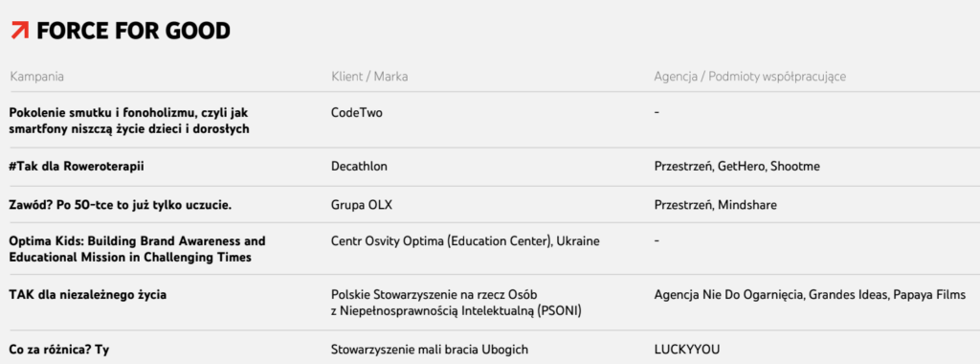
Task: Select the Kampania column header
Action: (37, 77)
